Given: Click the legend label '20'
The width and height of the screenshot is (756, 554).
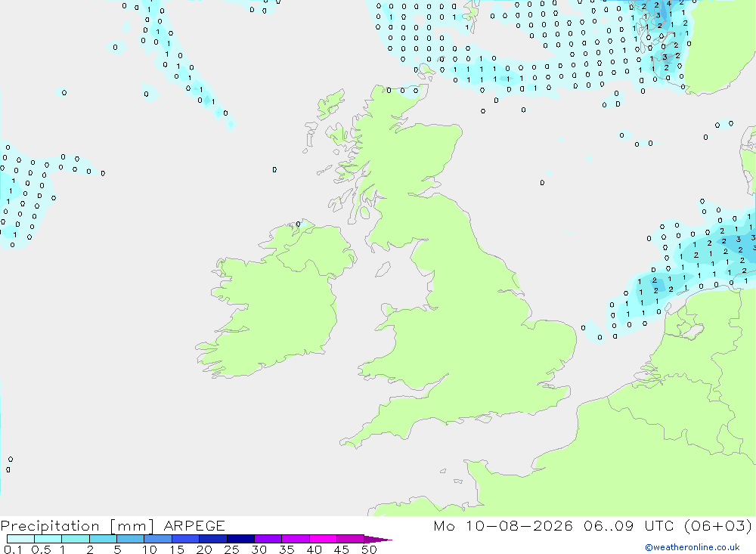Looking at the screenshot, I should tap(204, 549).
